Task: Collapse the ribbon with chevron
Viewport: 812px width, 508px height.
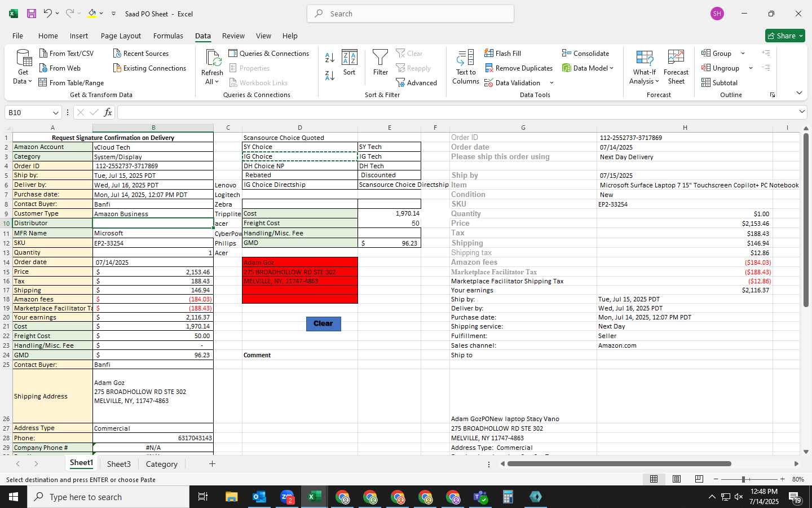Action: point(799,93)
